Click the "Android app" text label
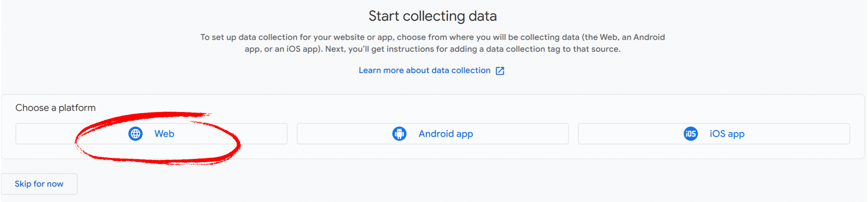The height and width of the screenshot is (202, 868). click(x=446, y=134)
